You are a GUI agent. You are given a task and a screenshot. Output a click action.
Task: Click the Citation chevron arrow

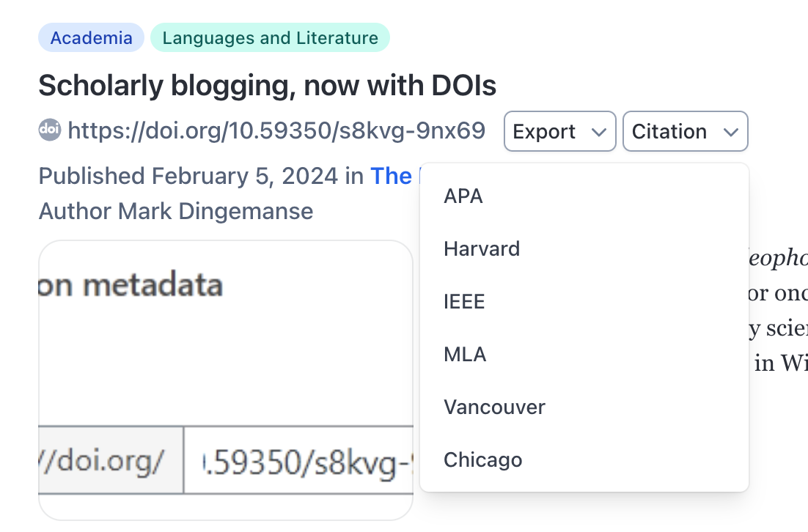(x=730, y=132)
